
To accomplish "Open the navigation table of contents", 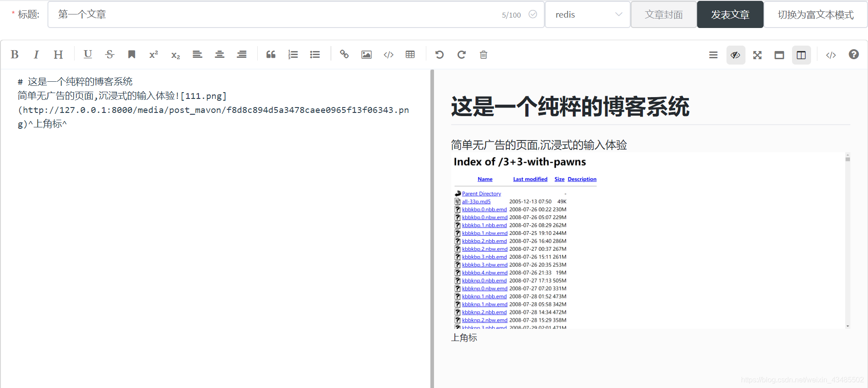I will [713, 55].
